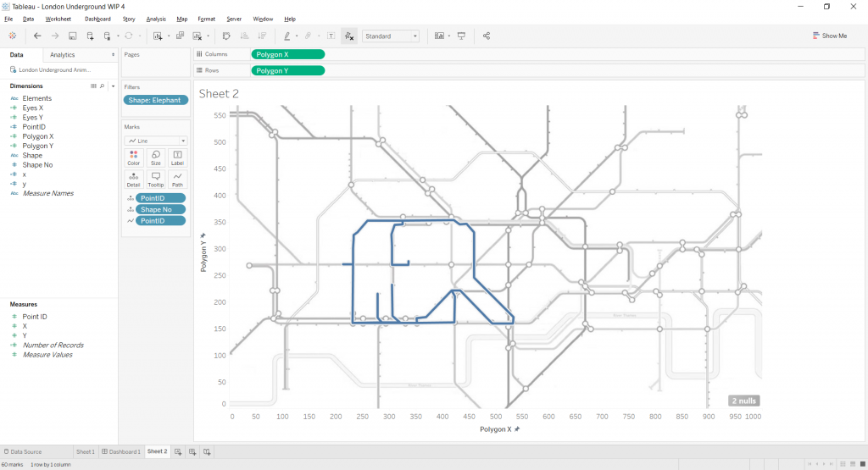868x470 pixels.
Task: Select the London Underground data source
Action: click(54, 70)
